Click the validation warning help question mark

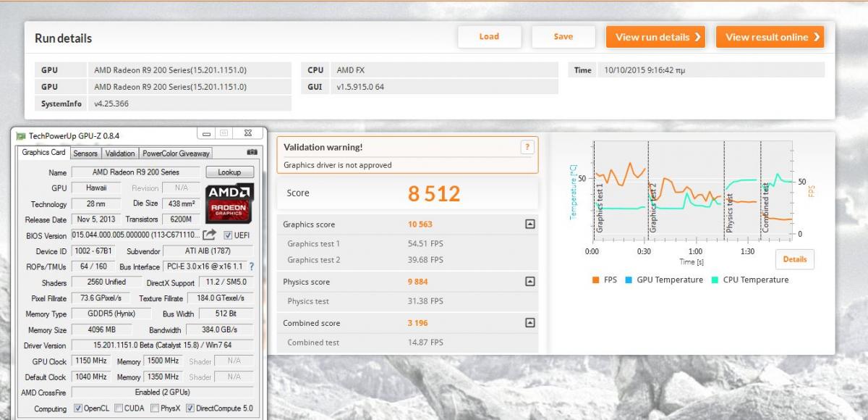[527, 147]
